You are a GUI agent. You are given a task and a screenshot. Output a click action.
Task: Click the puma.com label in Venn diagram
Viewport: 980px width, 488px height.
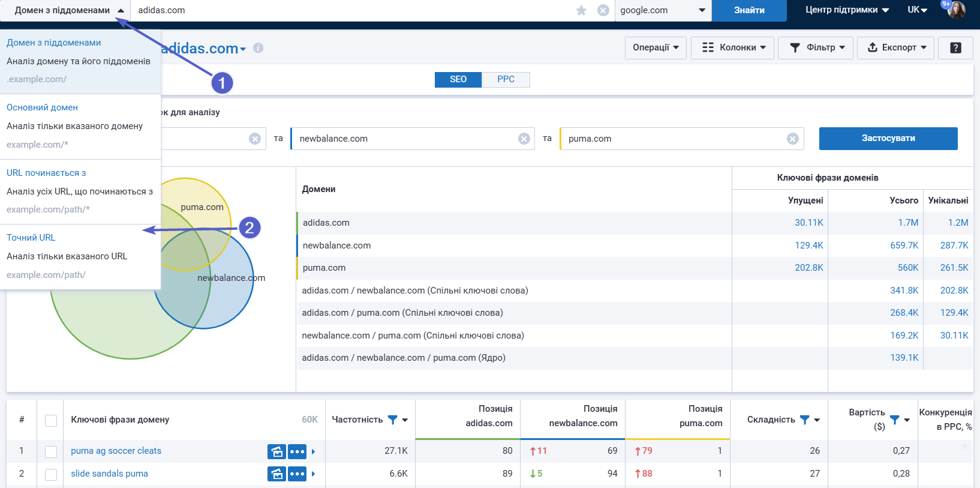pos(202,207)
